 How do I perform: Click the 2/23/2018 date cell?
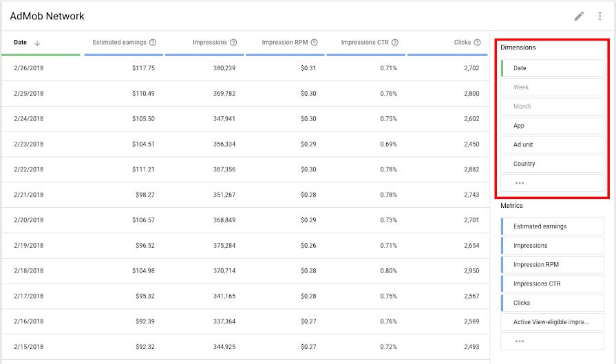click(29, 144)
